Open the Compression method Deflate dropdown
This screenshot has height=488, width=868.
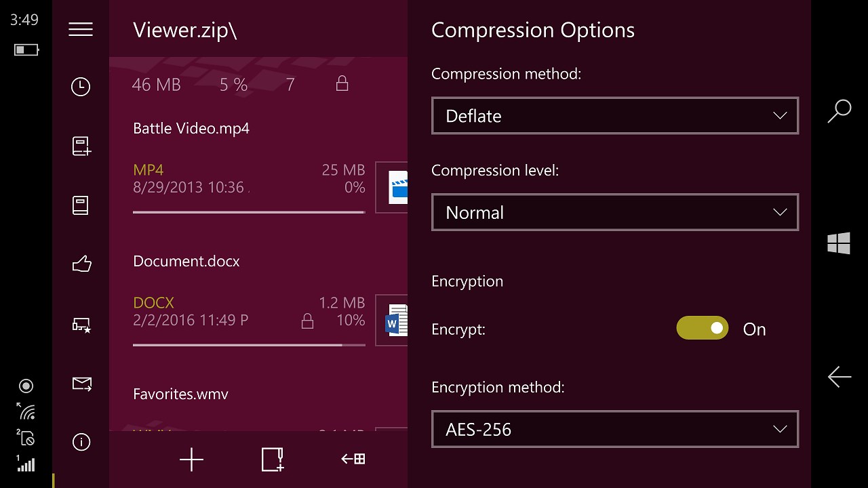pos(614,116)
